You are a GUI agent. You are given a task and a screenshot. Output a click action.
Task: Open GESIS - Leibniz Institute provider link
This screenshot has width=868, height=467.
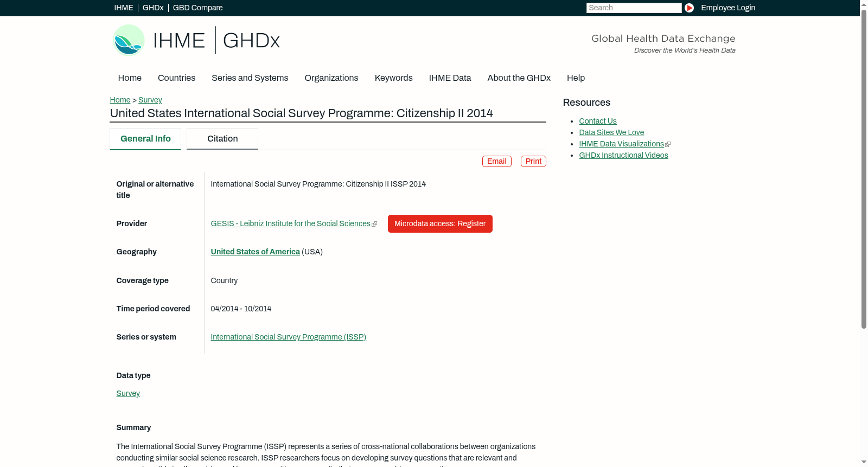tap(290, 223)
